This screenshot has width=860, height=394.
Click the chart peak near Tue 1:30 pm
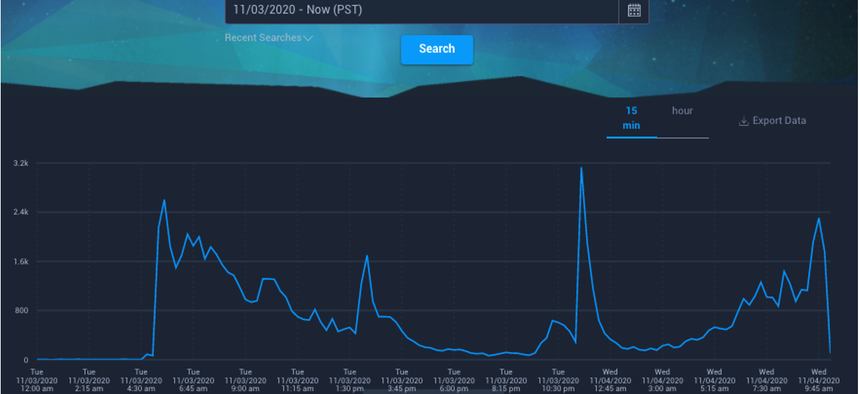click(x=366, y=256)
